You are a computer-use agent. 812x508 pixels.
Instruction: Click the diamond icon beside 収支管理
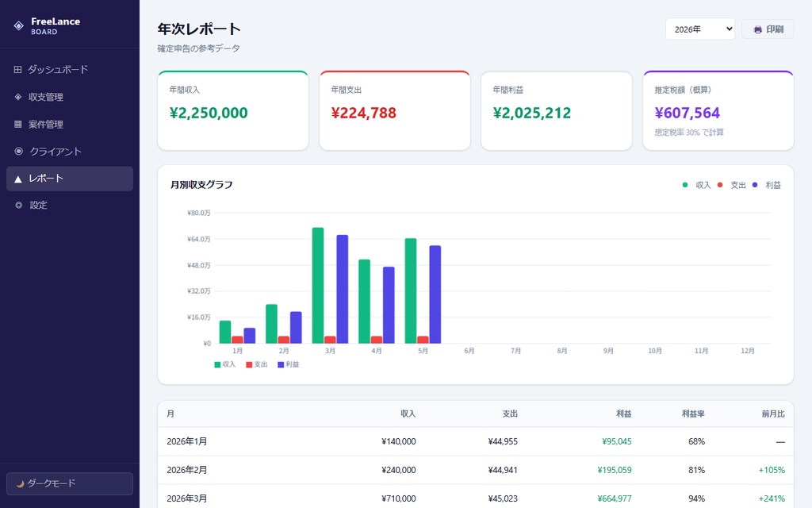(x=18, y=97)
